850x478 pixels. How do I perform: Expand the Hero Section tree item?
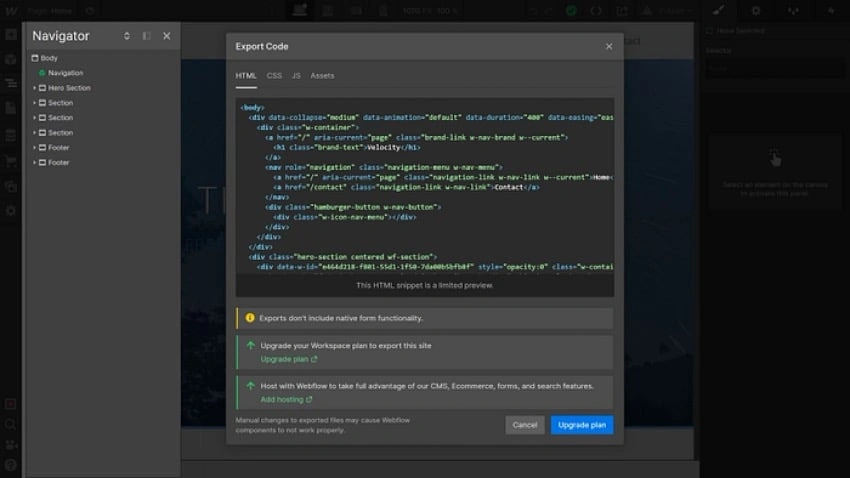click(x=34, y=88)
